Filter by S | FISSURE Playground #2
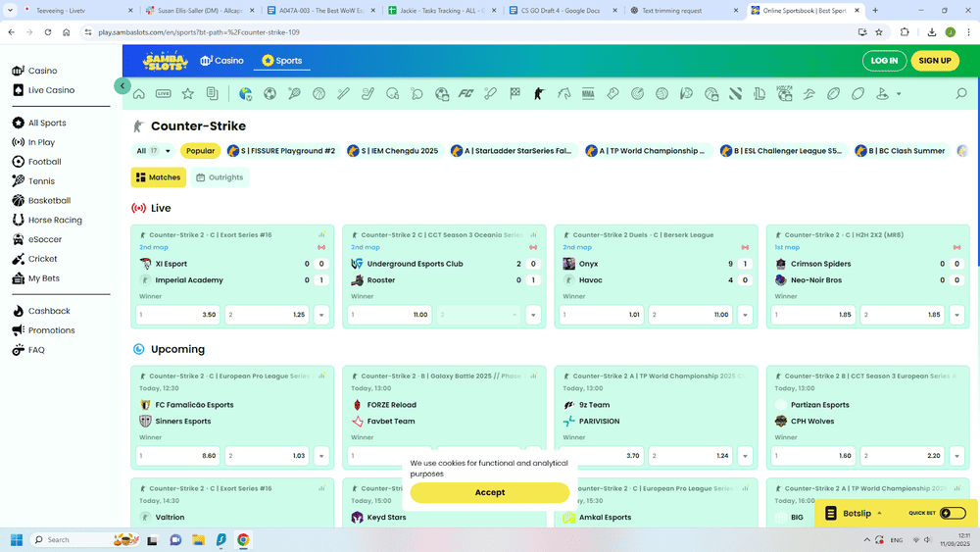This screenshot has width=980, height=552. point(282,151)
